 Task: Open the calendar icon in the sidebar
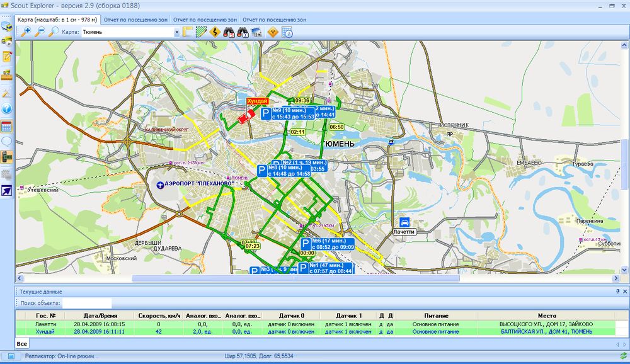click(7, 127)
